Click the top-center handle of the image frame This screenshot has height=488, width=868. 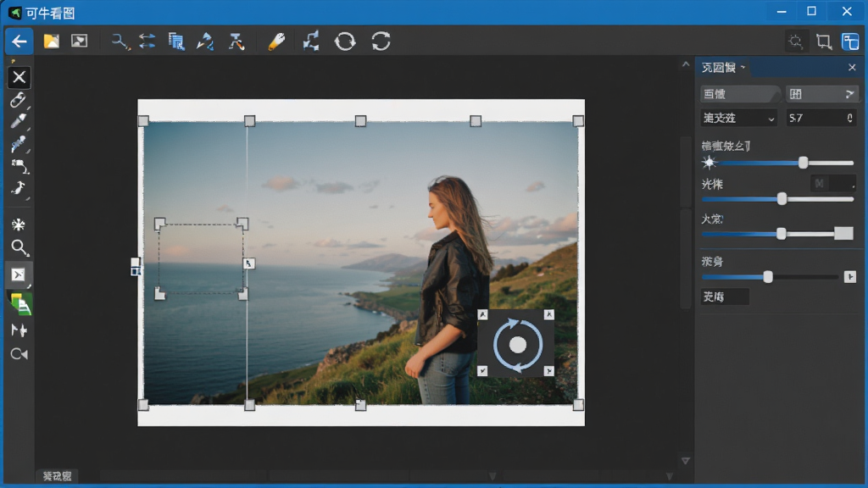coord(360,121)
